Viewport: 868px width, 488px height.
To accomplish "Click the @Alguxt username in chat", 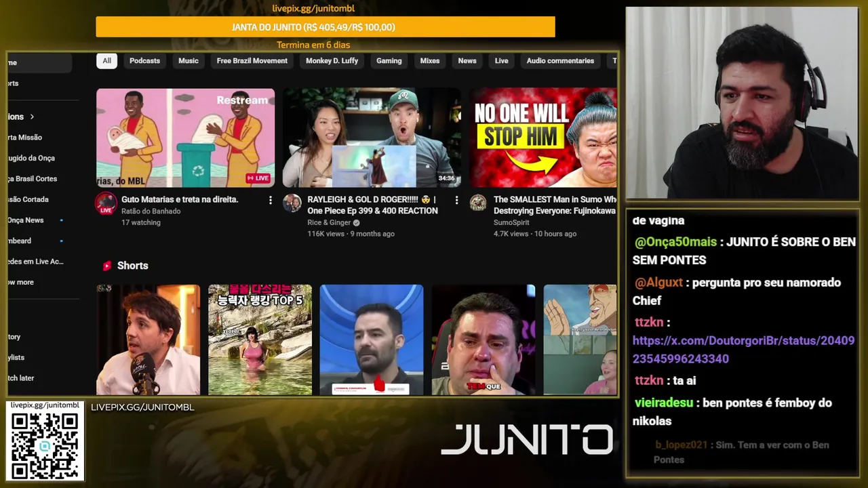I will (659, 283).
